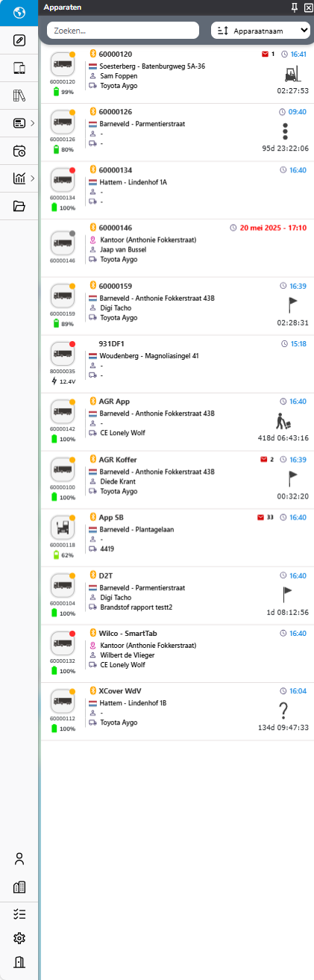Screen dimensions: 314x980
Task: Open messages envelope for App SB
Action: point(266,516)
